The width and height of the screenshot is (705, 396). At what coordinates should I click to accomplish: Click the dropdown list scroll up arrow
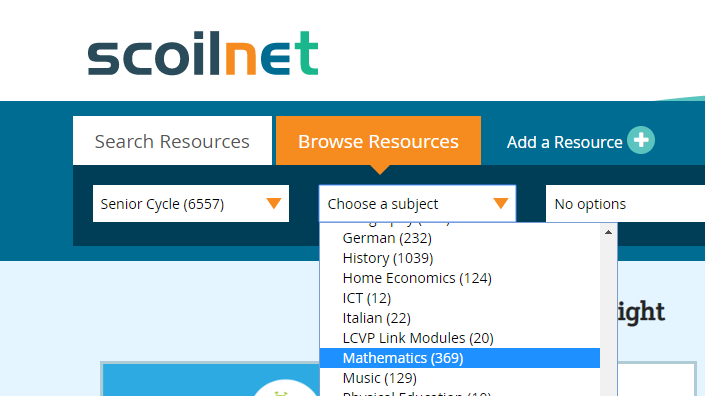tap(608, 232)
